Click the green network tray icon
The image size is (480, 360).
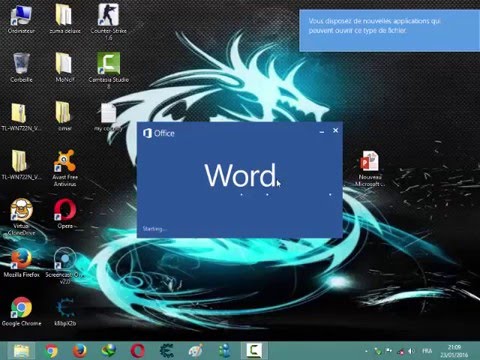click(x=378, y=351)
